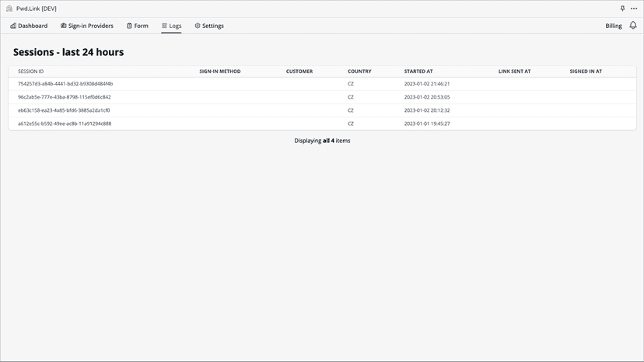Click the Settings gear icon

pyautogui.click(x=198, y=26)
